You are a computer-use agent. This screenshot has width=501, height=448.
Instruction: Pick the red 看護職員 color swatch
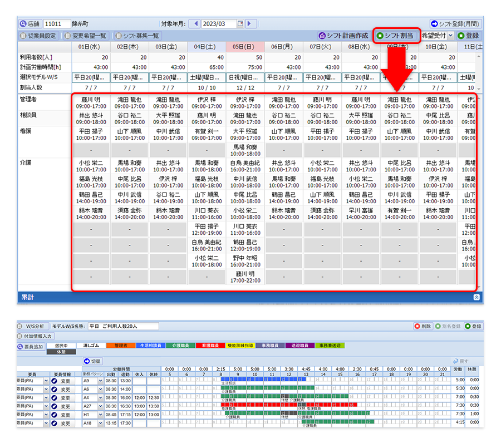pyautogui.click(x=209, y=346)
